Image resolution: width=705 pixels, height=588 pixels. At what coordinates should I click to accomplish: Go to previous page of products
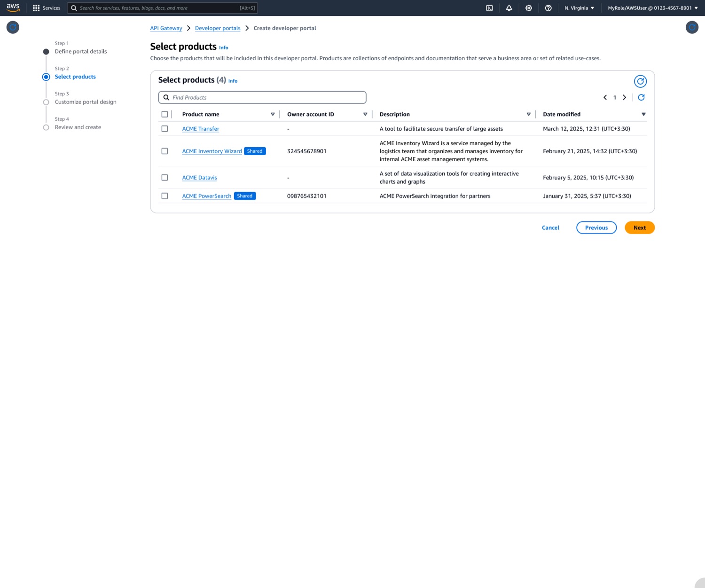(605, 97)
